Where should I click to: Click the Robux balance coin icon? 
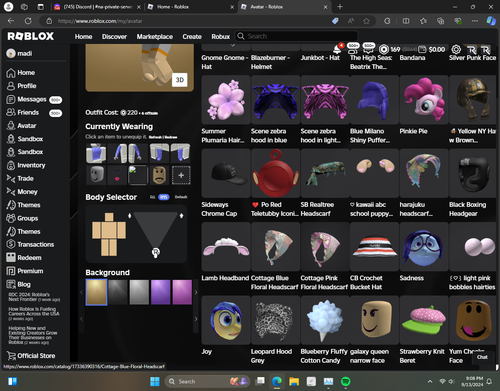coord(384,49)
